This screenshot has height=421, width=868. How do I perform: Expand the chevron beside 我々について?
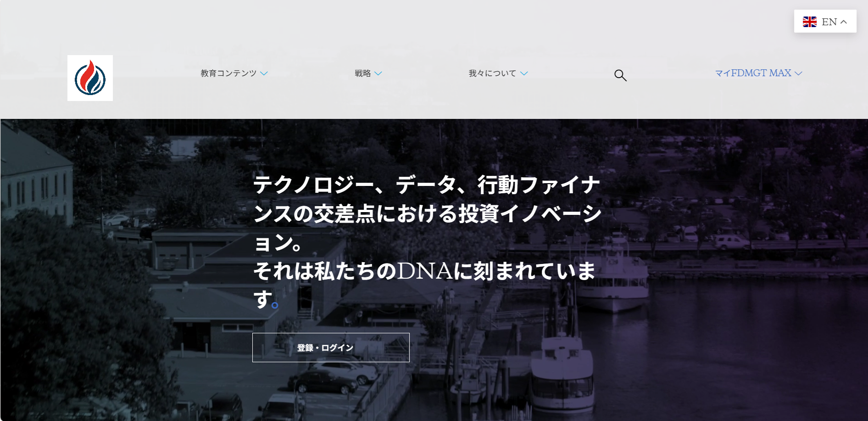pyautogui.click(x=524, y=73)
